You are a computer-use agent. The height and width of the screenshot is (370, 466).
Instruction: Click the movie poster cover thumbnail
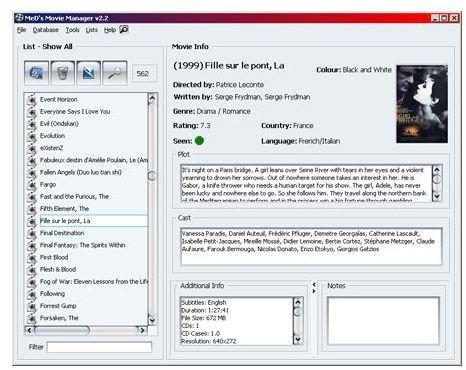422,104
